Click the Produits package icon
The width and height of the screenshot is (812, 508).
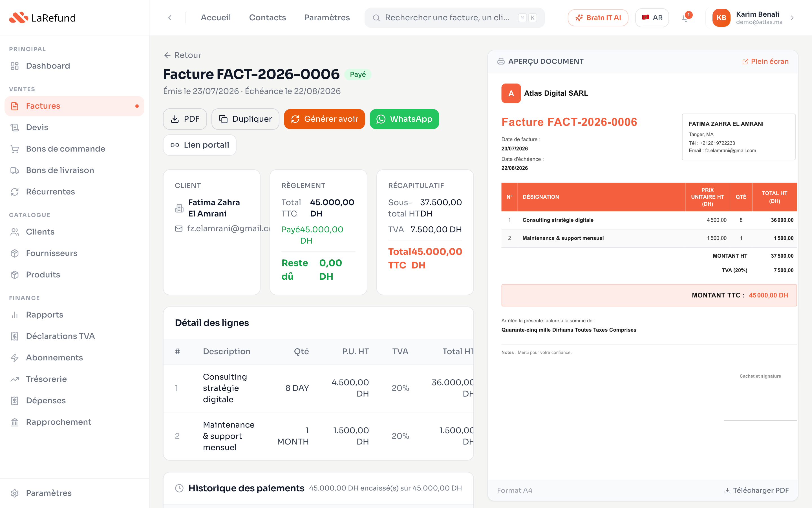(x=14, y=275)
